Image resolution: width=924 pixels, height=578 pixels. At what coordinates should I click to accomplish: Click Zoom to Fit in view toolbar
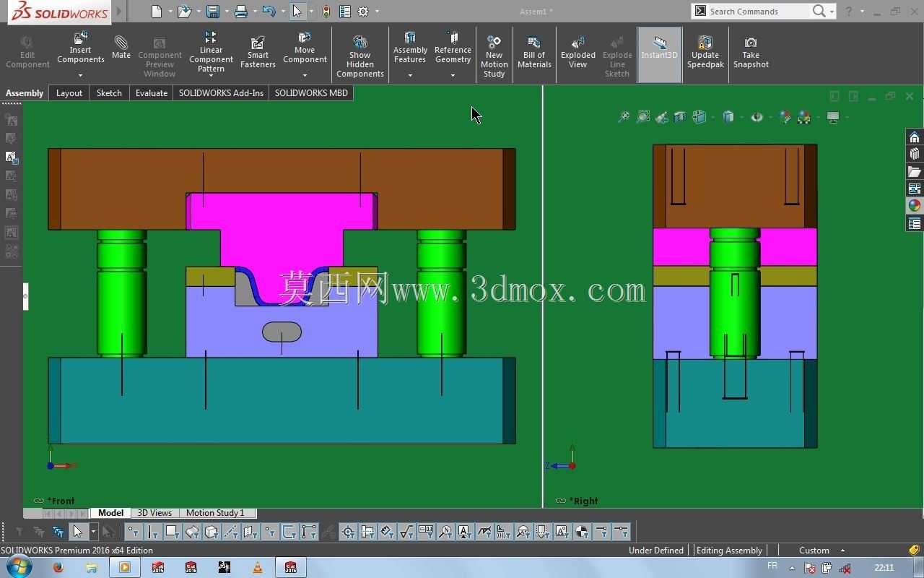point(624,117)
